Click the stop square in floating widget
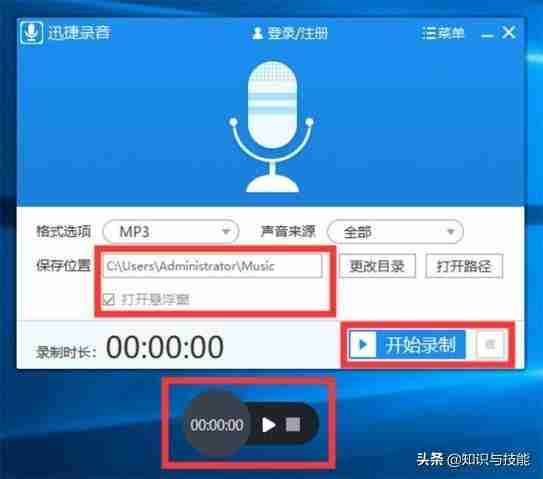The width and height of the screenshot is (543, 479). click(x=293, y=425)
